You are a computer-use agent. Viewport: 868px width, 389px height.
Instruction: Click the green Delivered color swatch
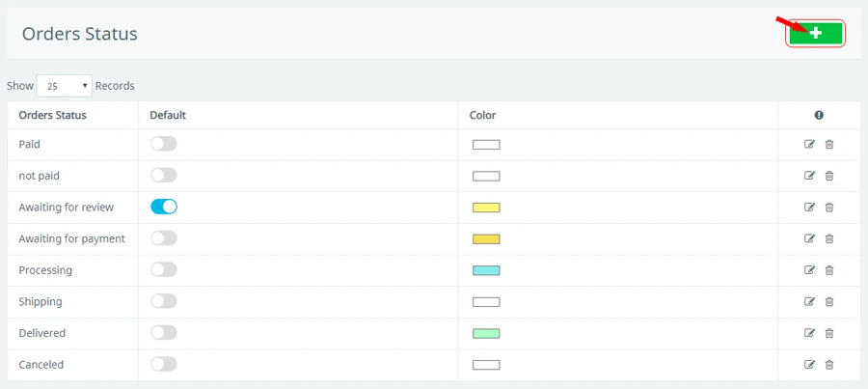click(x=486, y=333)
